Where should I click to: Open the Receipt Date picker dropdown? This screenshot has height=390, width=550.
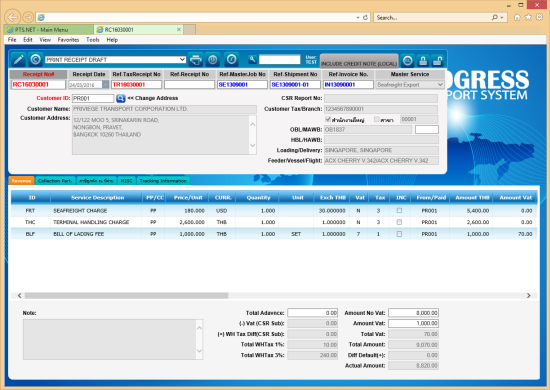[106, 85]
